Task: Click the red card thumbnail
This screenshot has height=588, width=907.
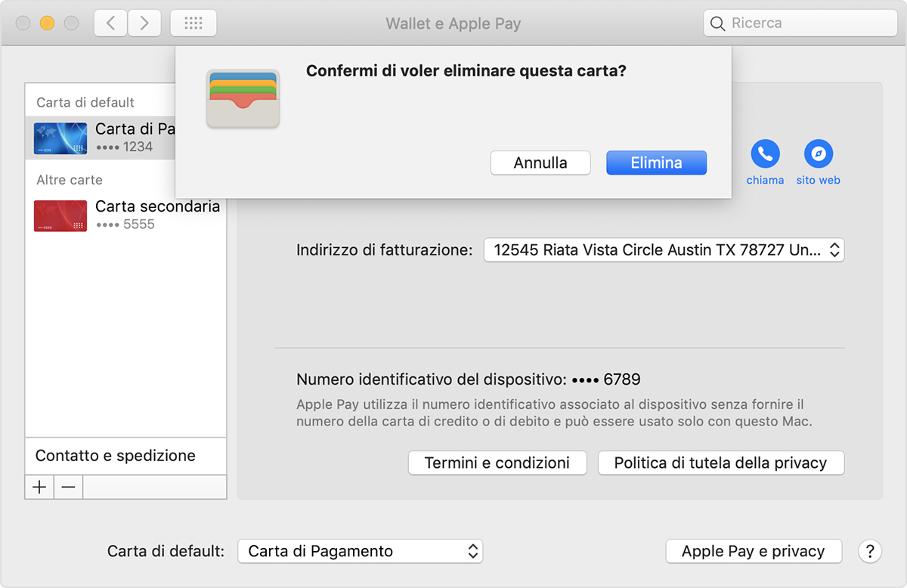Action: click(60, 216)
